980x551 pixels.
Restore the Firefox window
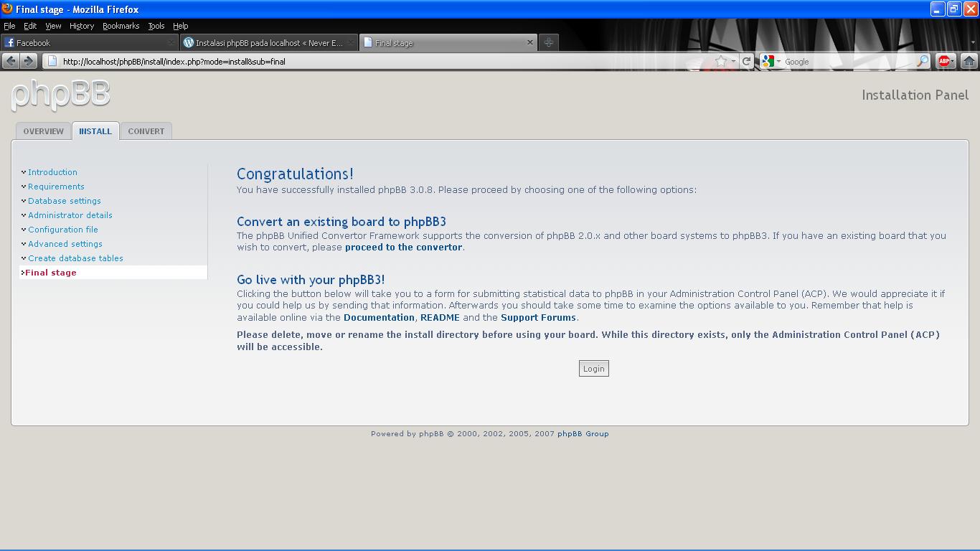tap(954, 9)
